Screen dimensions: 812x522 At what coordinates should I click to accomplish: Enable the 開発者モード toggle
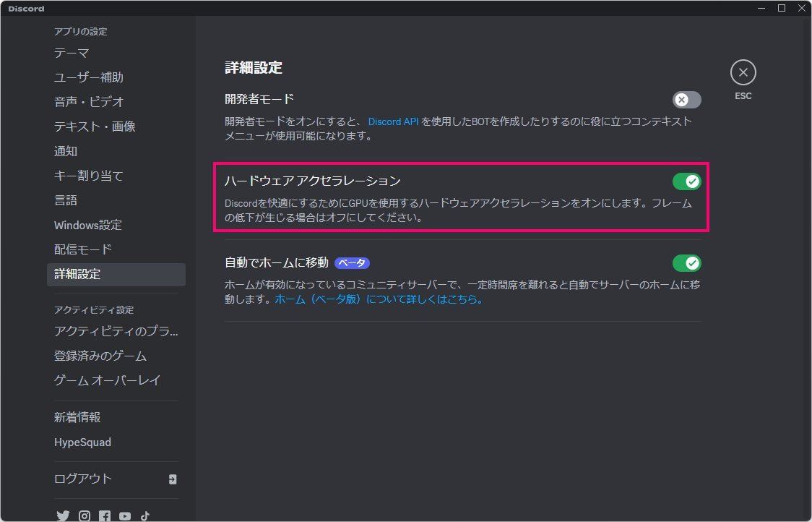pos(687,100)
